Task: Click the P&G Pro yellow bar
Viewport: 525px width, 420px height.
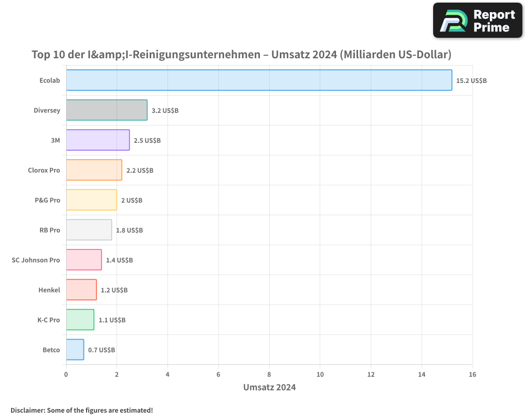Action: [90, 200]
